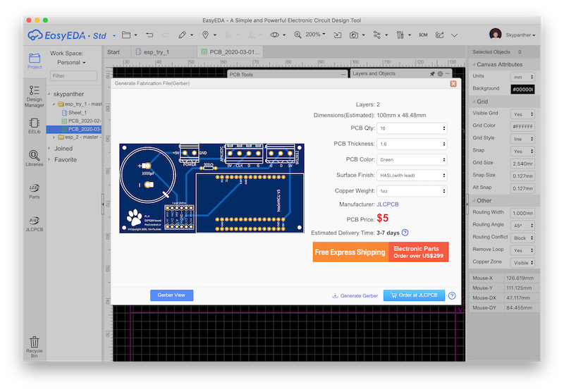
Task: Click the BOM toolbar icon
Action: click(x=423, y=35)
